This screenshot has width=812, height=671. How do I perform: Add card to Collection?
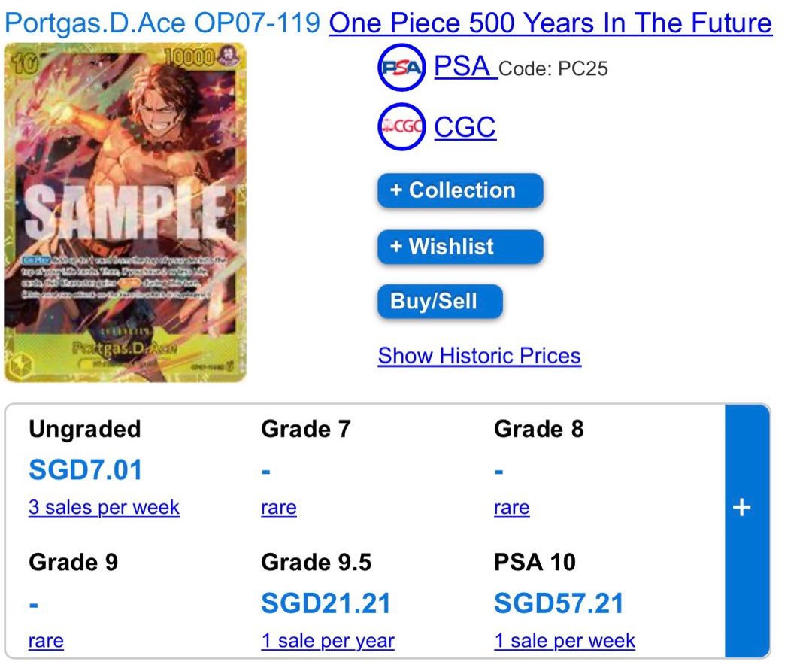pyautogui.click(x=459, y=190)
